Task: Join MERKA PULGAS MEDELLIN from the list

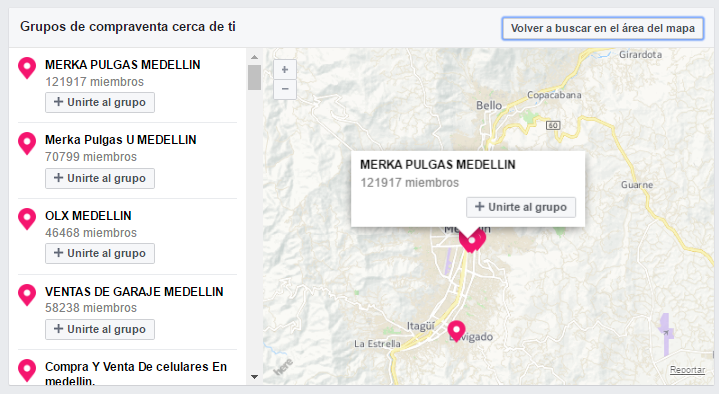Action: [100, 102]
